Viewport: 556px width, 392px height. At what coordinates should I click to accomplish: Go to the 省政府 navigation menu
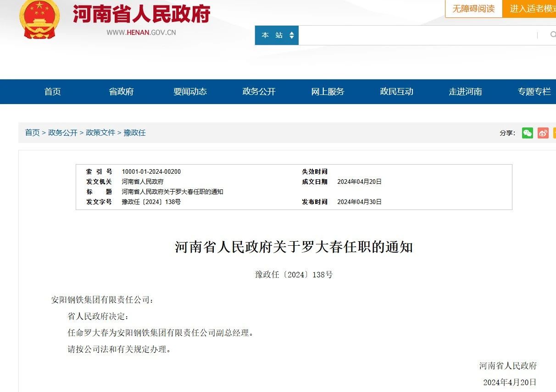[x=121, y=92]
